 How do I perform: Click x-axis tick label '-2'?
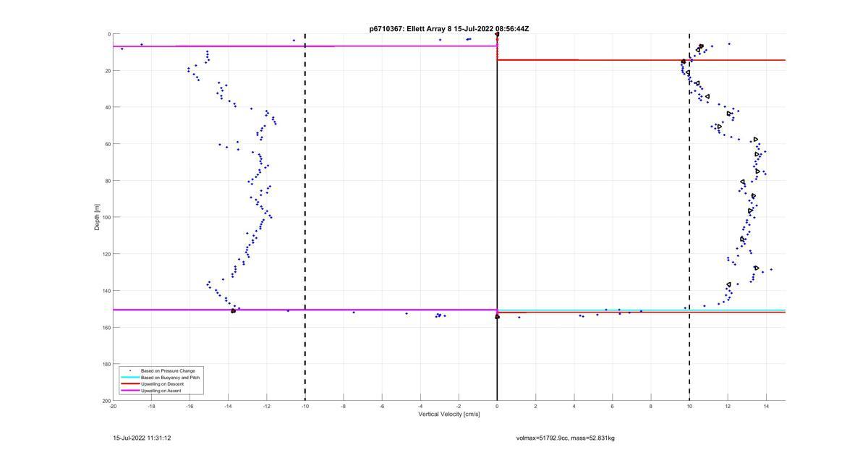[x=459, y=406]
